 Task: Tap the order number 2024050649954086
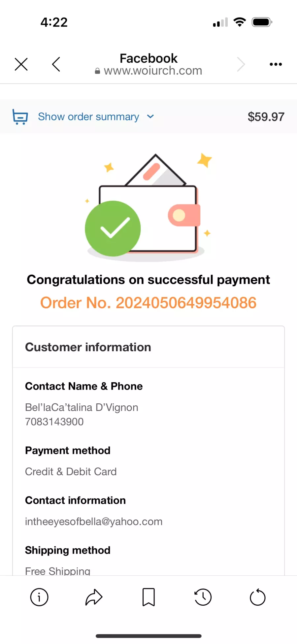(186, 303)
